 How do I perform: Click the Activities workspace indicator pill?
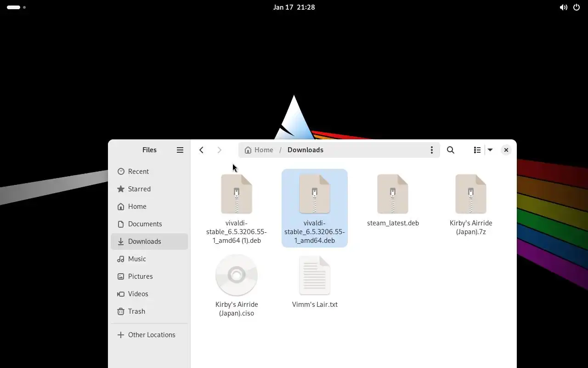click(14, 7)
